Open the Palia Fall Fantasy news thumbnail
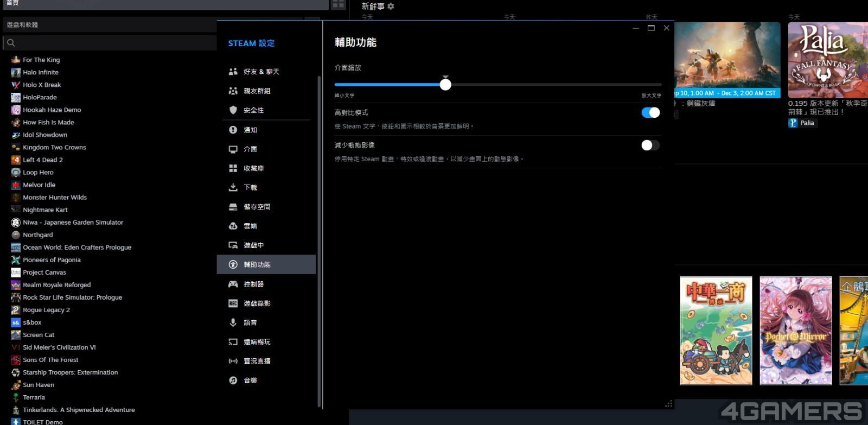 coord(828,60)
